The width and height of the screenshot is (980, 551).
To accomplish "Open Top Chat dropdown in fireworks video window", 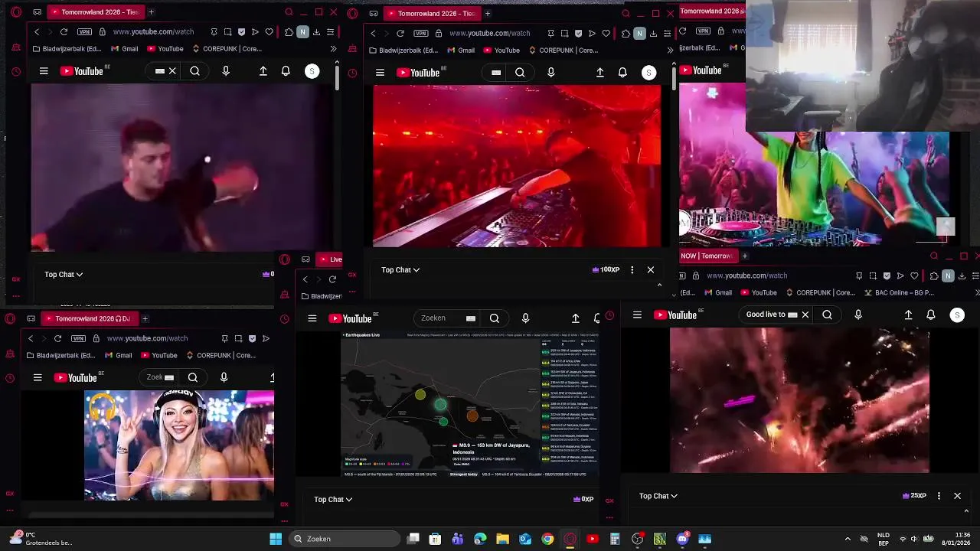I will (x=658, y=496).
